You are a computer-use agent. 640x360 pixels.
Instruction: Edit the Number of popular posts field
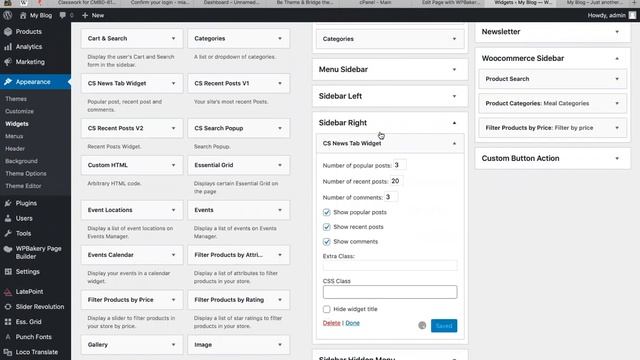point(400,165)
